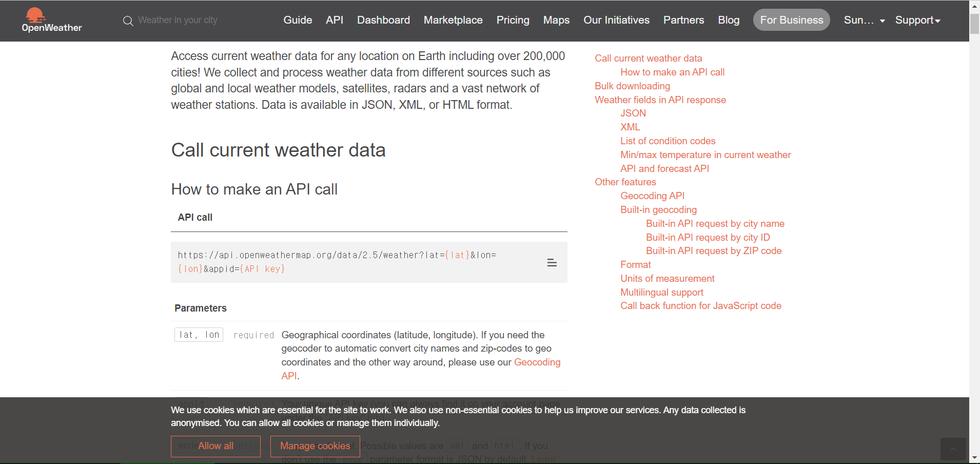The height and width of the screenshot is (464, 980).
Task: Open the Guide menu item
Action: [x=298, y=20]
